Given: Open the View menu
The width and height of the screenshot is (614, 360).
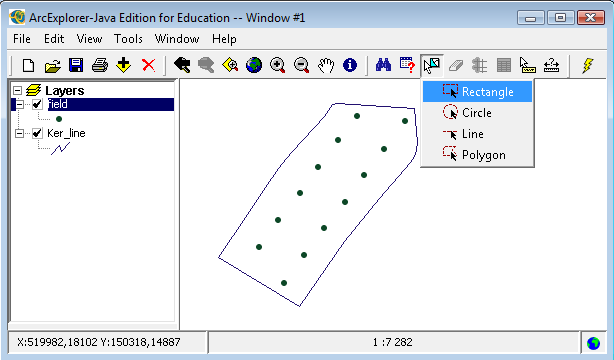Looking at the screenshot, I should point(89,39).
